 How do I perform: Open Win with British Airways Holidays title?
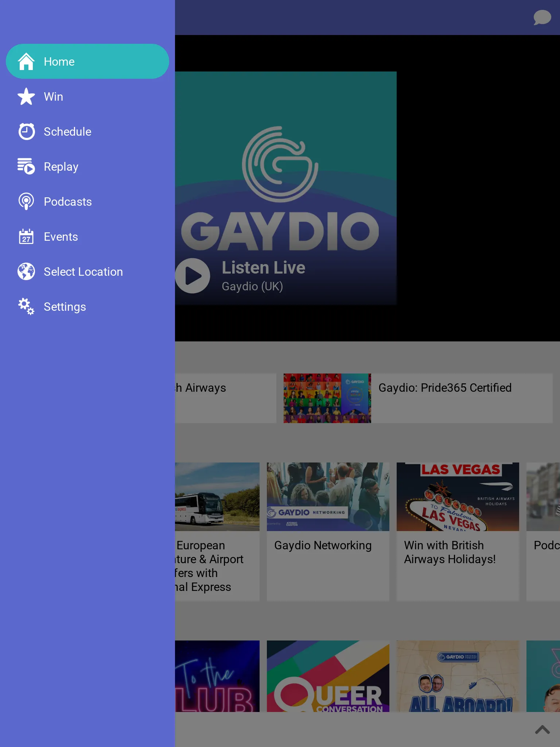(450, 552)
